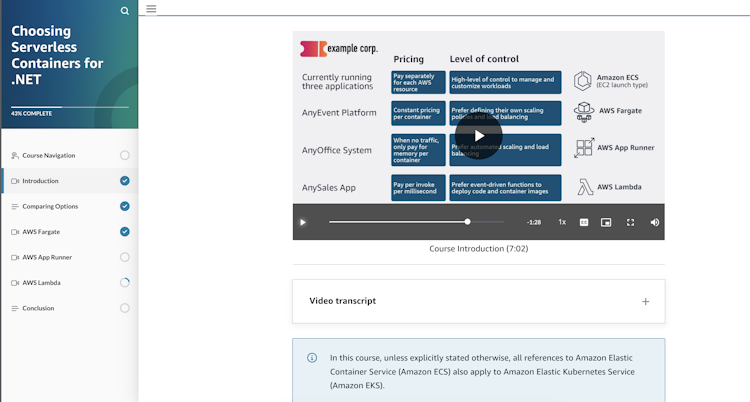Click the Pay per invoke per millisecond box
Screen dimensions: 750x402
click(418, 188)
